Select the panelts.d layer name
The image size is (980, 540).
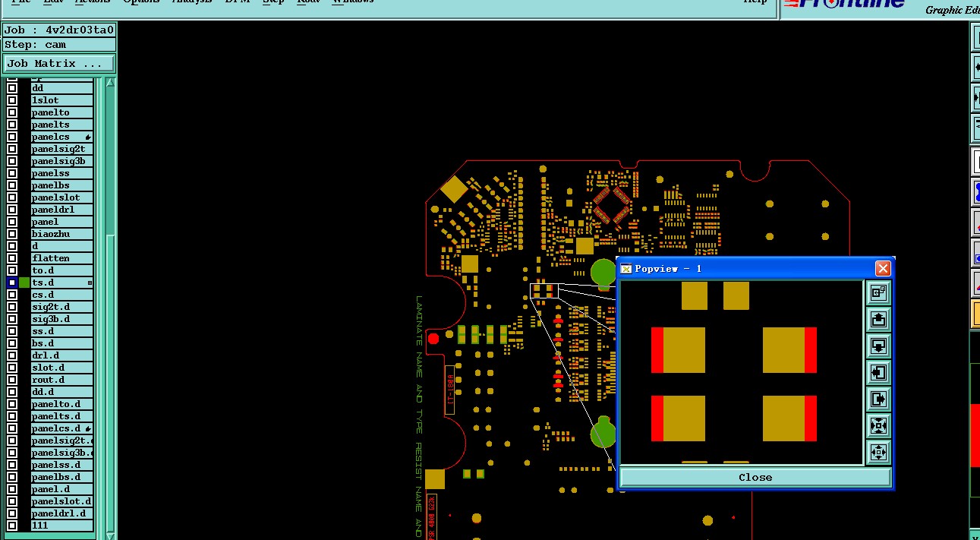point(62,416)
